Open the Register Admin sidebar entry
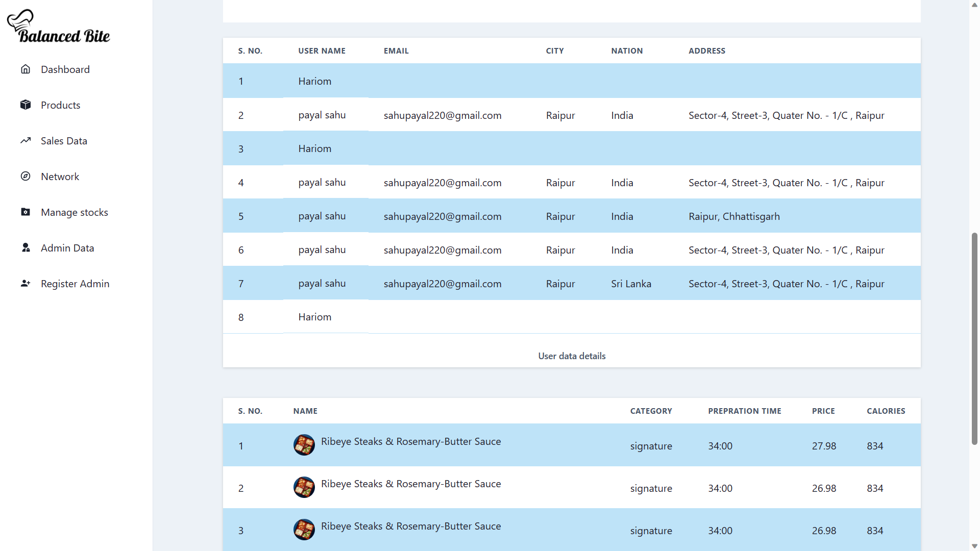This screenshot has height=551, width=980. pos(75,283)
